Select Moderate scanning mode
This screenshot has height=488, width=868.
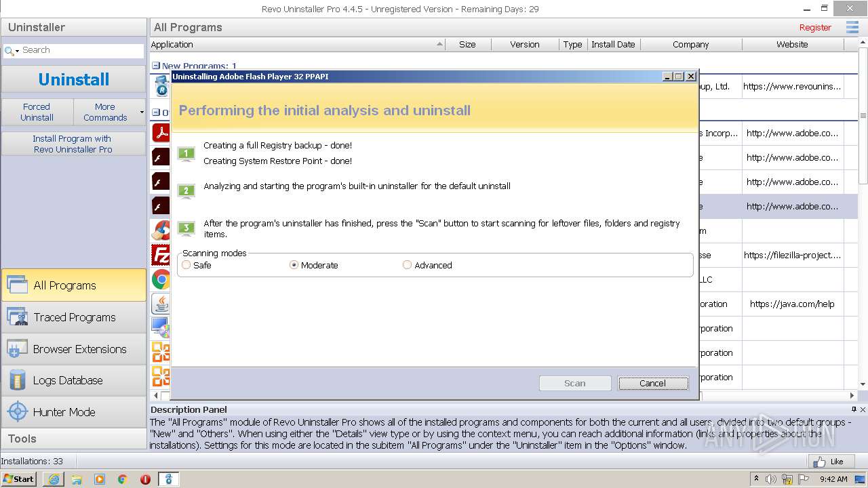[x=294, y=265]
